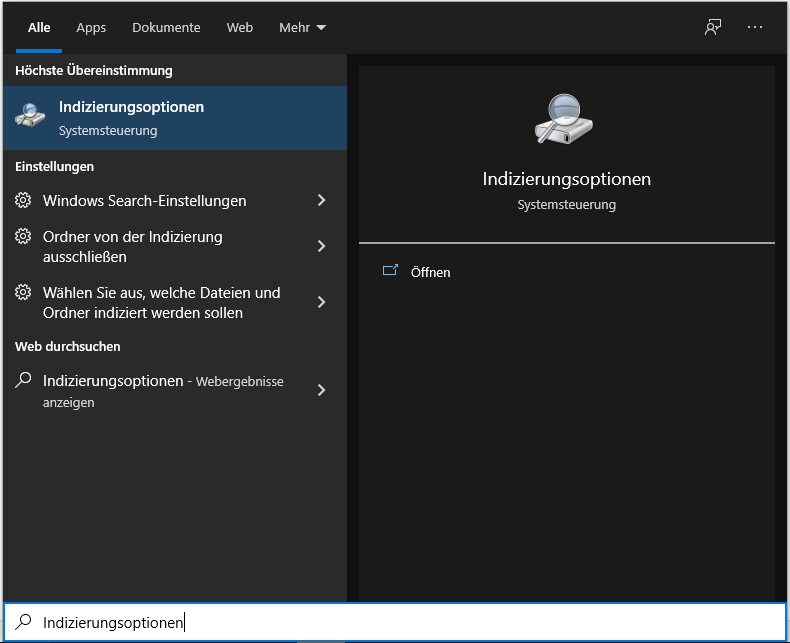Image resolution: width=790 pixels, height=643 pixels.
Task: Click Systemsteuerung label in preview pane
Action: pyautogui.click(x=566, y=205)
